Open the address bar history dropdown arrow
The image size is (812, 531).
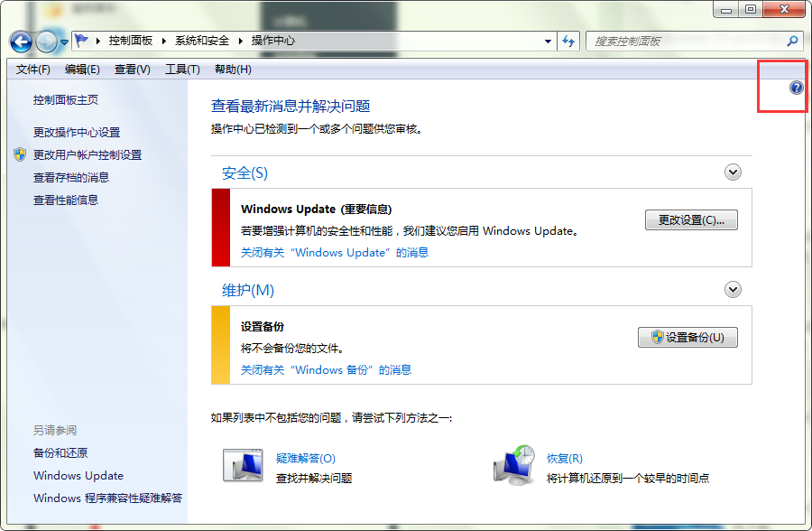click(x=548, y=42)
